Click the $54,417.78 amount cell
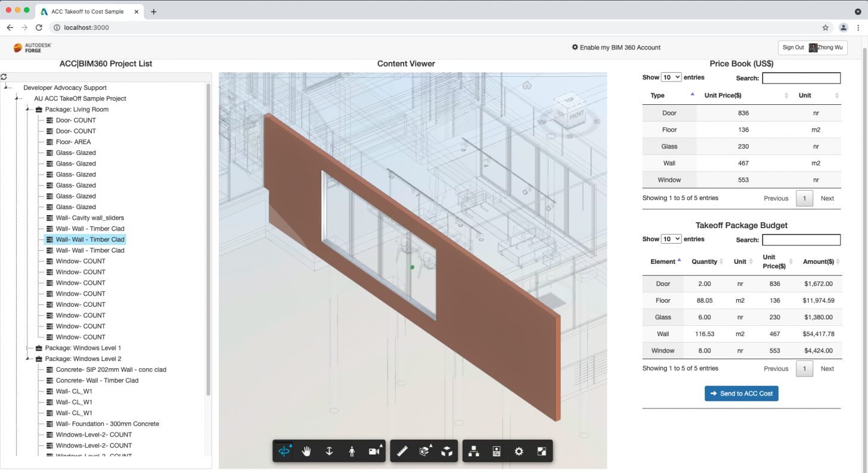Image resolution: width=868 pixels, height=473 pixels. pyautogui.click(x=819, y=334)
